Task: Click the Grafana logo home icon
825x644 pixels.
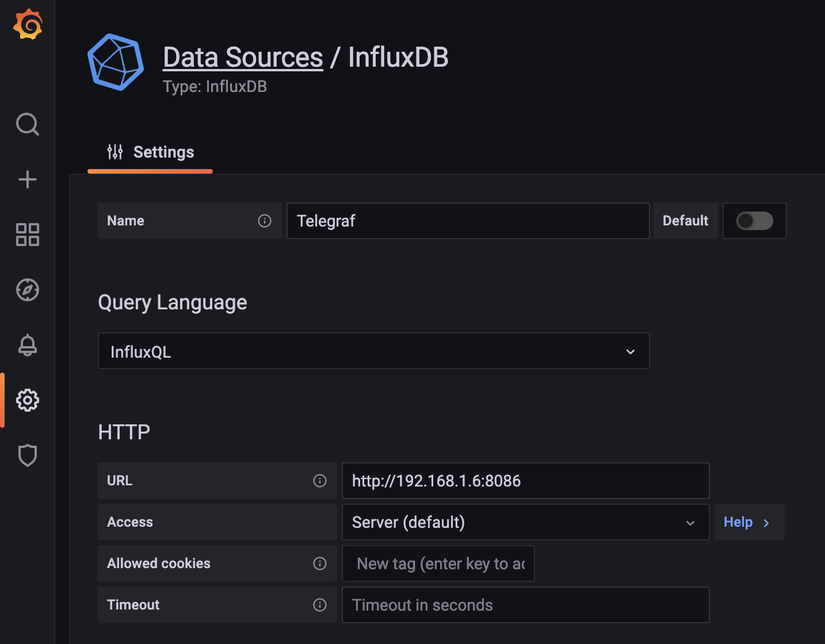Action: (28, 25)
